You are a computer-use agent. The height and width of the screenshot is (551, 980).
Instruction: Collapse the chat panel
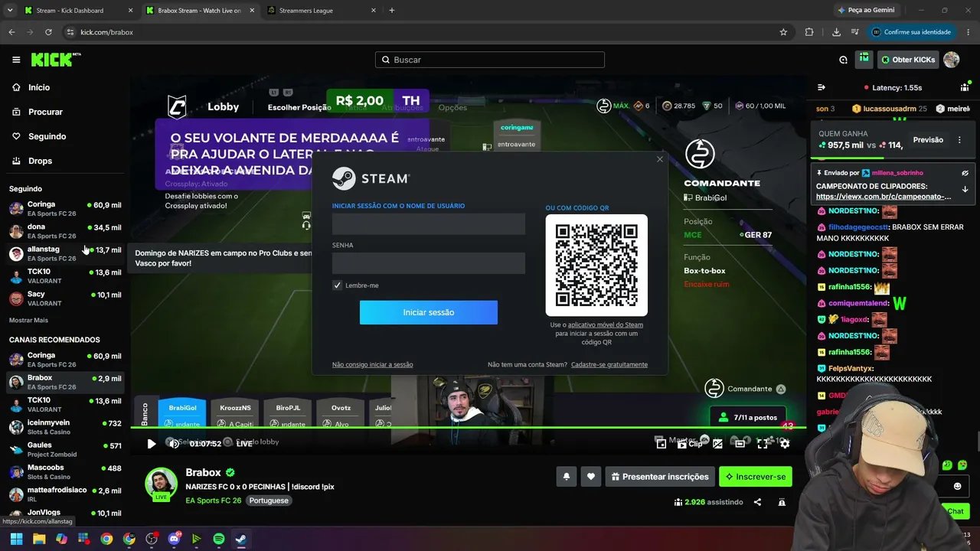tap(822, 87)
